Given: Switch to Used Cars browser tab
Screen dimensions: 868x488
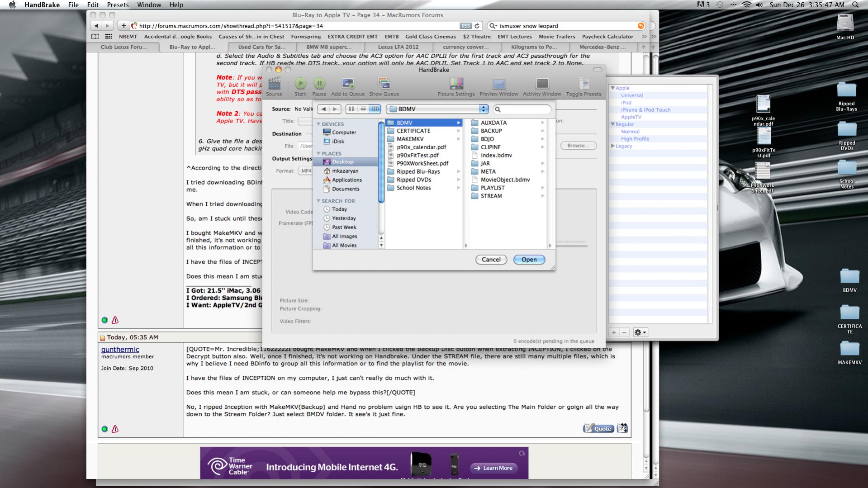Looking at the screenshot, I should (x=261, y=47).
